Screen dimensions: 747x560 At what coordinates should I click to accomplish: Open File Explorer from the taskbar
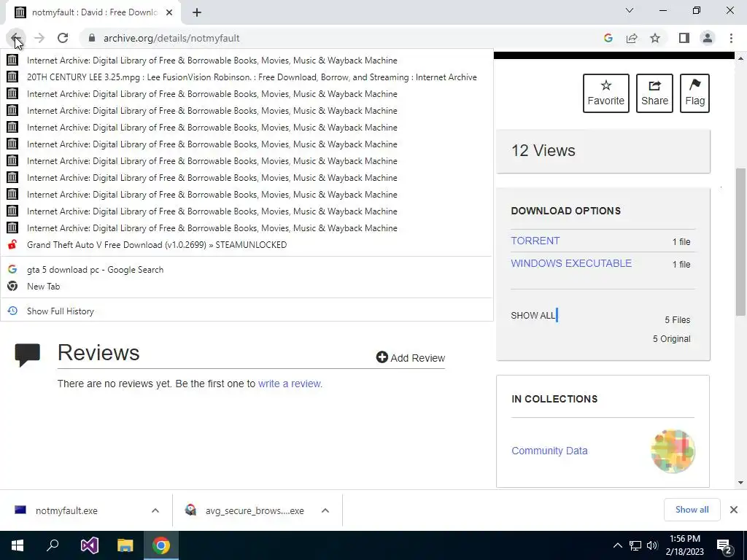(125, 545)
